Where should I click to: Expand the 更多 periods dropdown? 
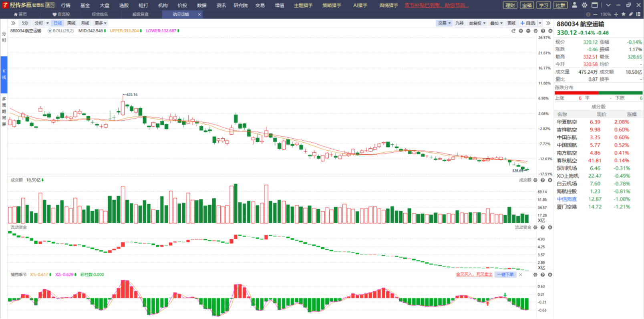pos(101,23)
